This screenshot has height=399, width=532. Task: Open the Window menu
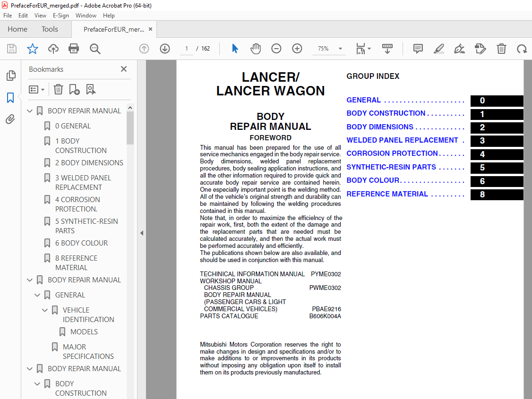point(86,16)
